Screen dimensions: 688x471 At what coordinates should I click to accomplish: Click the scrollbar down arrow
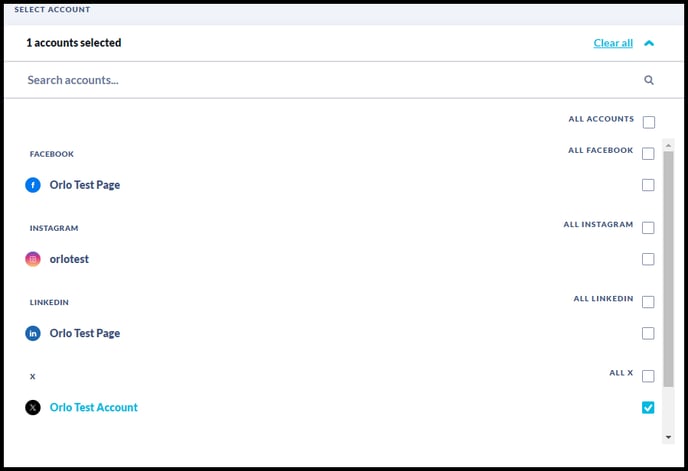(x=668, y=437)
